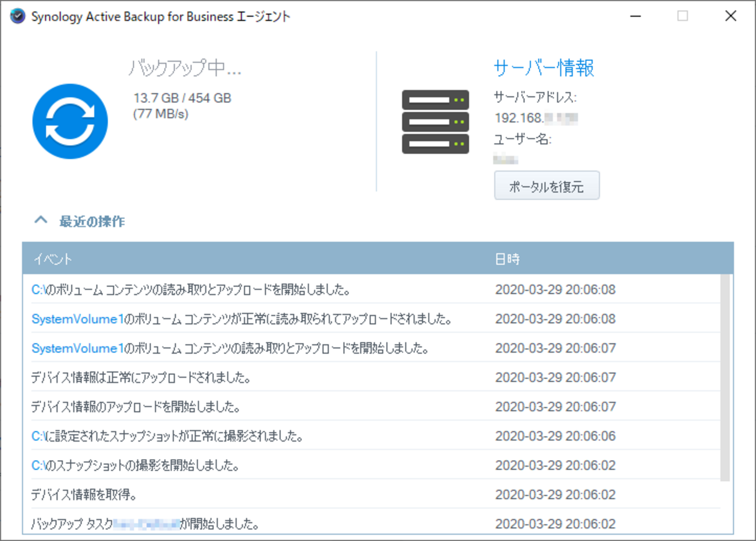Click the 13.7 GB / 454 GB progress text
This screenshot has height=541, width=756.
[x=182, y=98]
